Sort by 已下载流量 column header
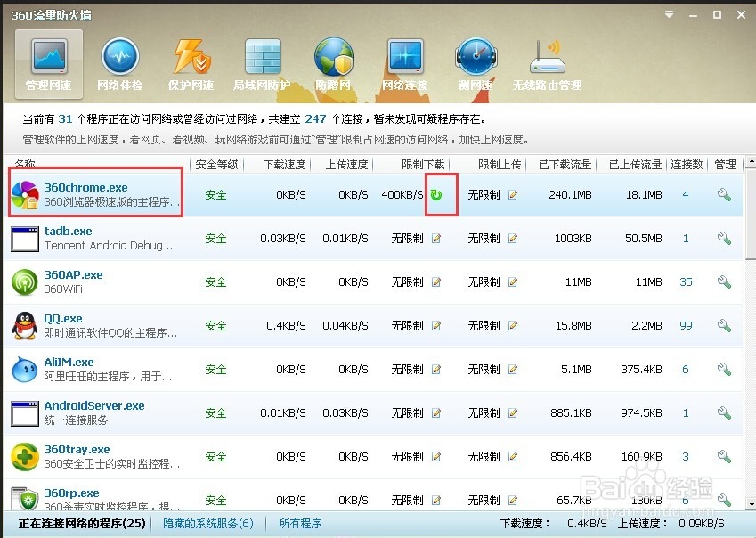 [565, 165]
